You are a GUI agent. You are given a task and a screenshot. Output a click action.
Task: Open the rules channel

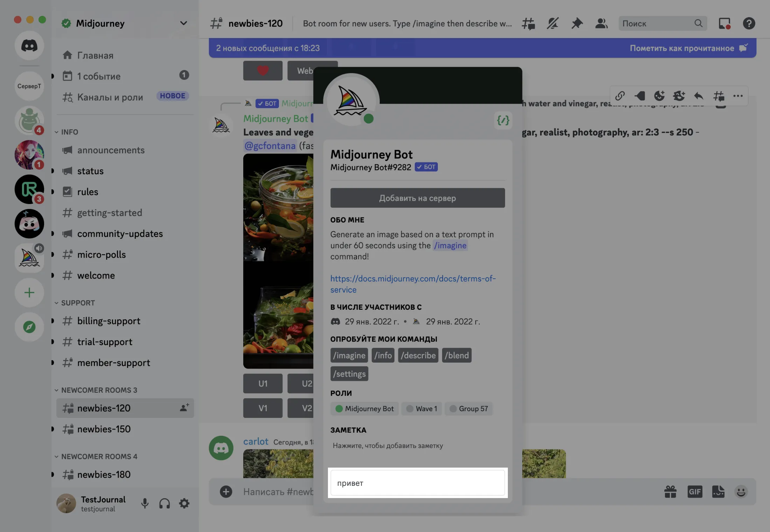coord(125,192)
